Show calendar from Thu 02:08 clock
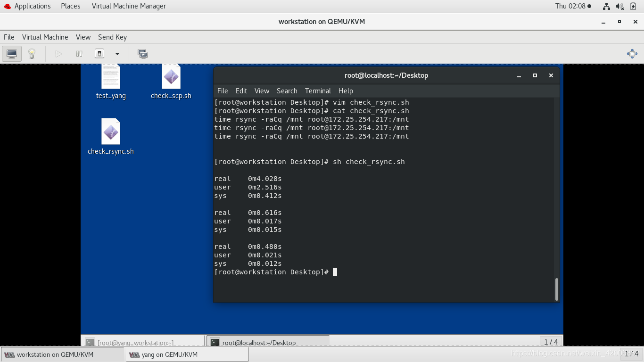The image size is (644, 362). tap(573, 6)
